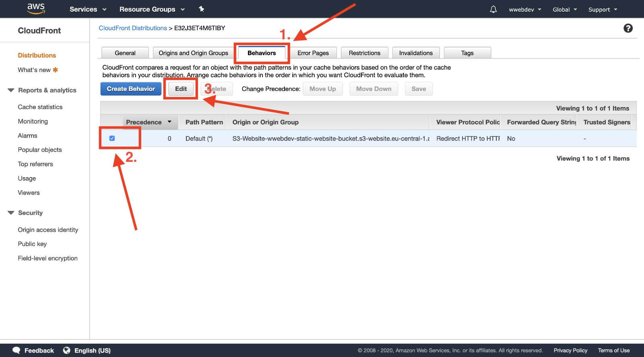The height and width of the screenshot is (357, 644).
Task: Open the wwebdev account dropdown
Action: click(x=525, y=10)
